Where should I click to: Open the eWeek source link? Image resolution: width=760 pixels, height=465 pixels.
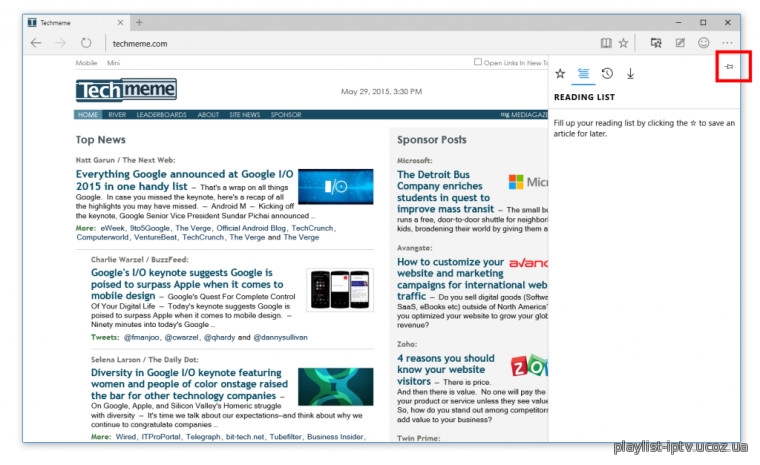point(112,228)
